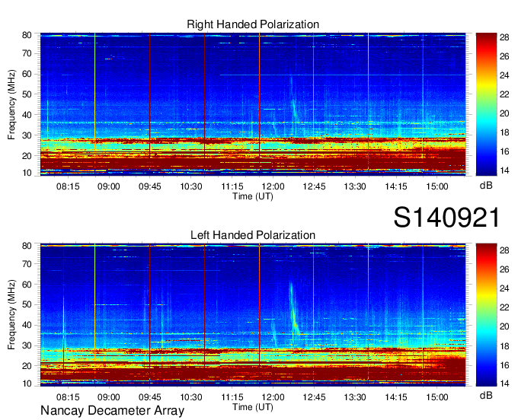
Task: Click the dB unit label beside Right Handed colorbar
Action: click(486, 186)
